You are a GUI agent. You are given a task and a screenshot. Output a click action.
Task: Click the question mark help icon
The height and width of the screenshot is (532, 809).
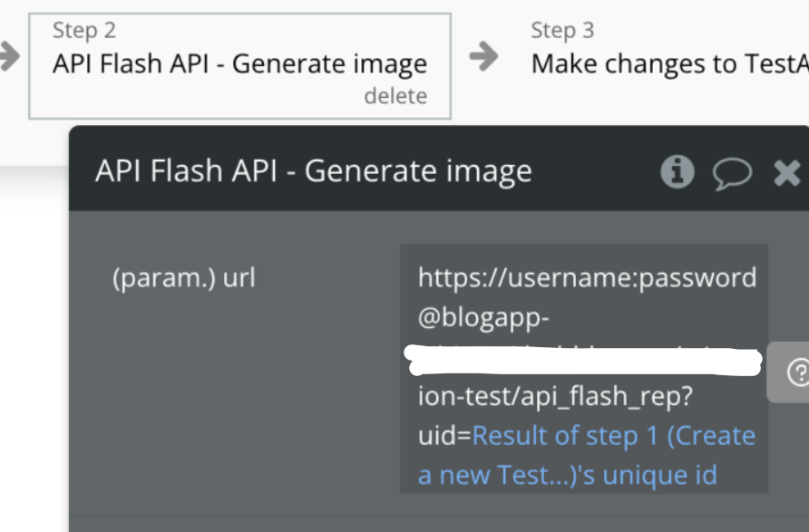coord(797,372)
